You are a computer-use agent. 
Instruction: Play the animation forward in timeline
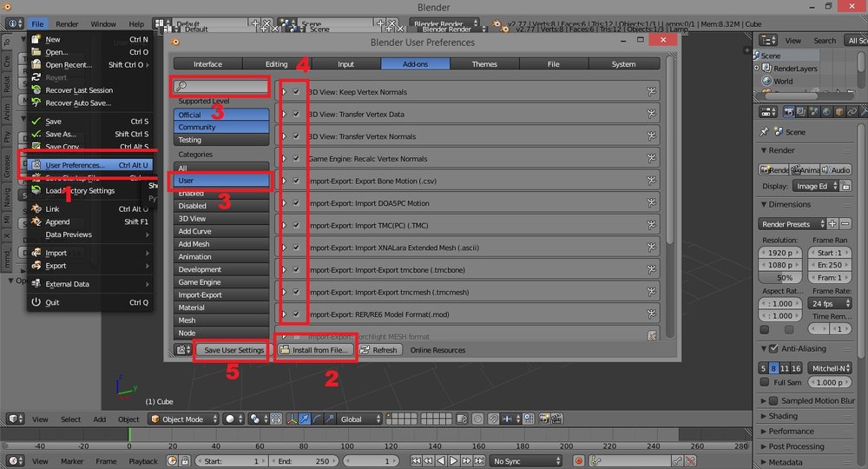tap(453, 460)
